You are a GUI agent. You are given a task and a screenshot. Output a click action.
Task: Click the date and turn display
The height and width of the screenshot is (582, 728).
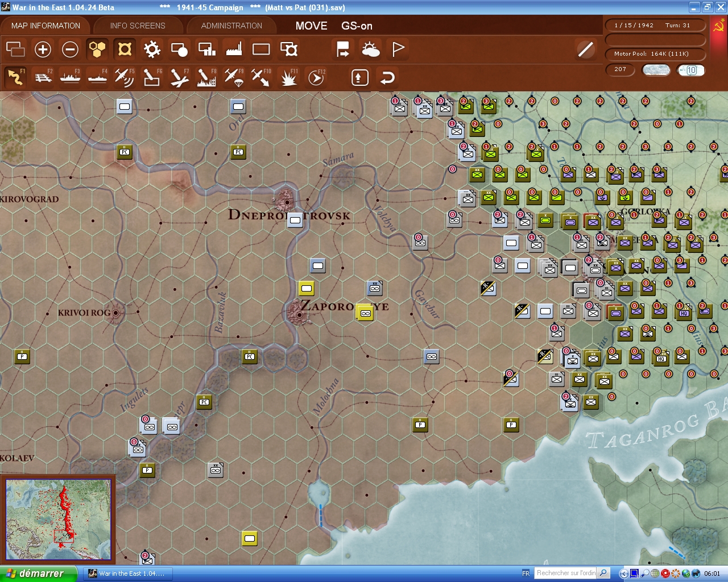[655, 26]
